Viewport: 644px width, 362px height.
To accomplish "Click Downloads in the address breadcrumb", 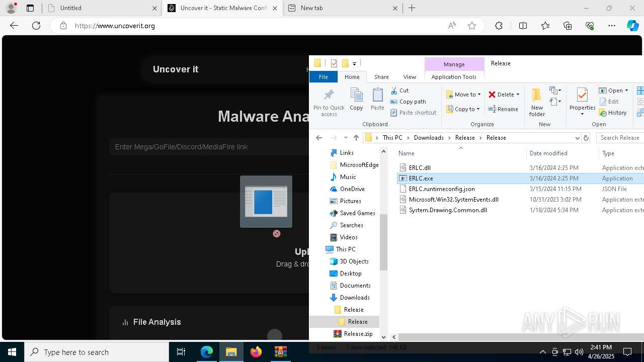I will click(429, 138).
